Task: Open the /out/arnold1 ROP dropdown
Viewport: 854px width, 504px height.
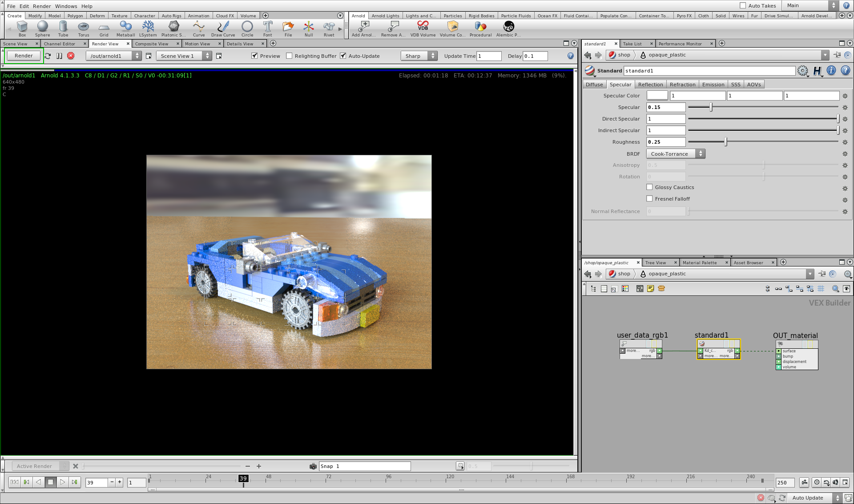Action: click(113, 56)
